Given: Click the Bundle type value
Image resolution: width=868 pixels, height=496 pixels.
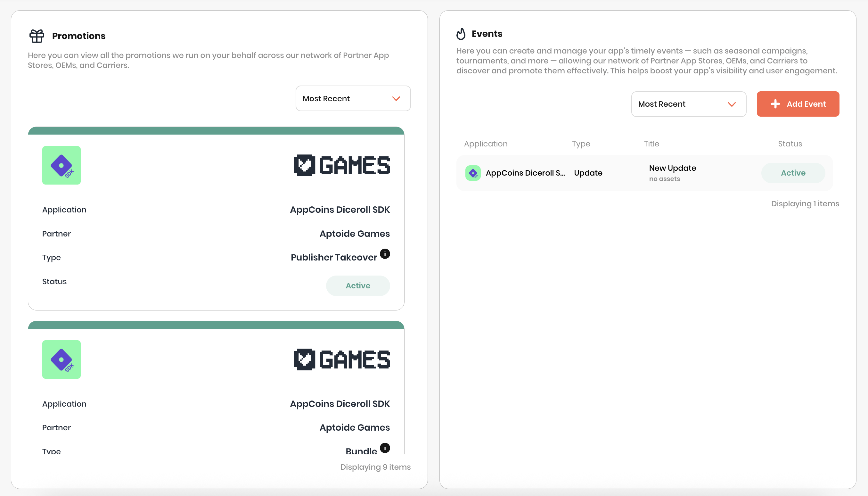Looking at the screenshot, I should (361, 451).
